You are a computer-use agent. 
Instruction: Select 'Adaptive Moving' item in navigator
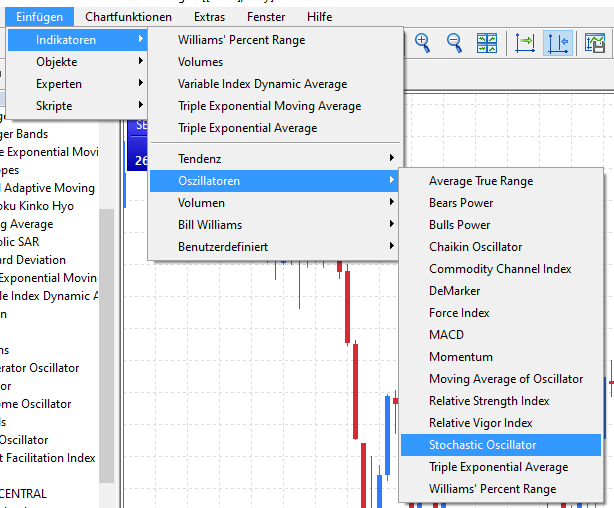[49, 188]
